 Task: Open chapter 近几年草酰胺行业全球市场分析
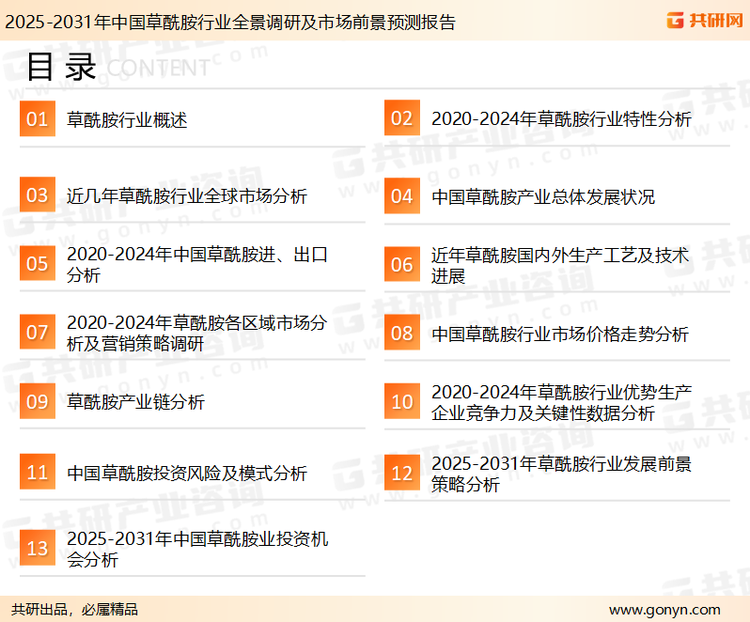pos(187,196)
